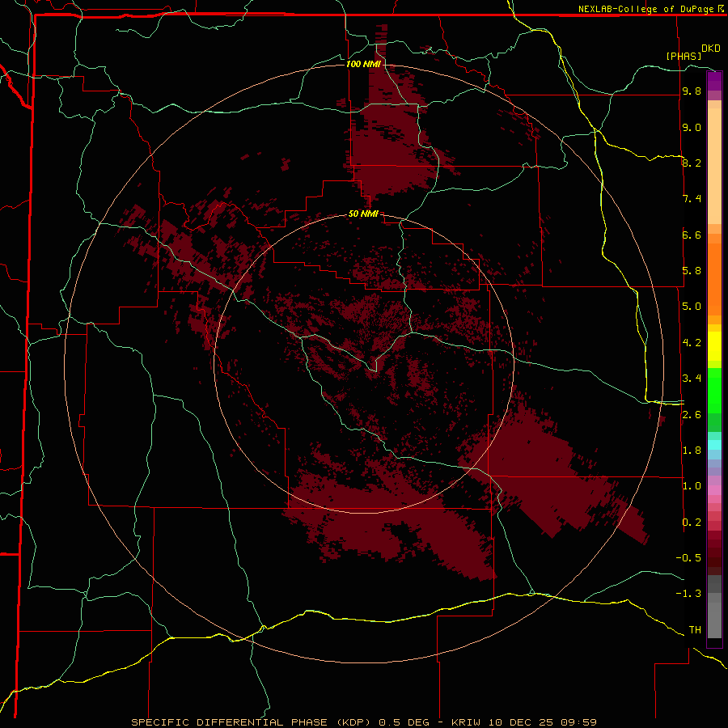
Task: Click the 0.2 scale value
Action: pyautogui.click(x=692, y=523)
